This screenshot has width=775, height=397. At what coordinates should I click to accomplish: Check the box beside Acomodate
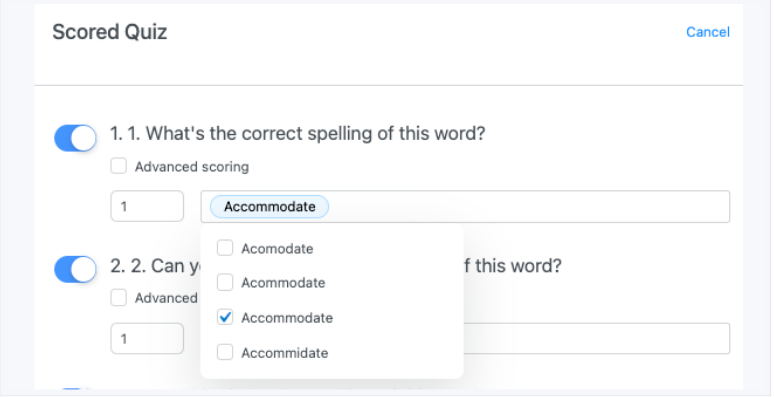(x=225, y=248)
